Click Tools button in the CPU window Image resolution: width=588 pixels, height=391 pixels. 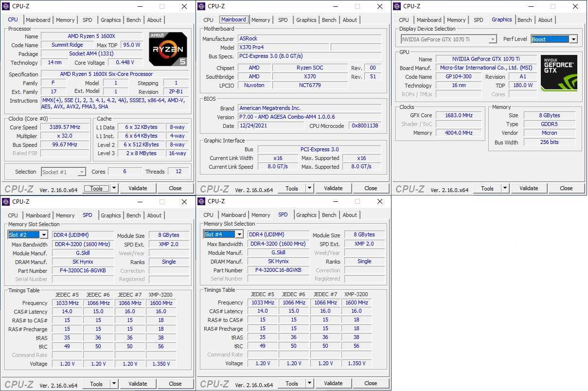96,188
